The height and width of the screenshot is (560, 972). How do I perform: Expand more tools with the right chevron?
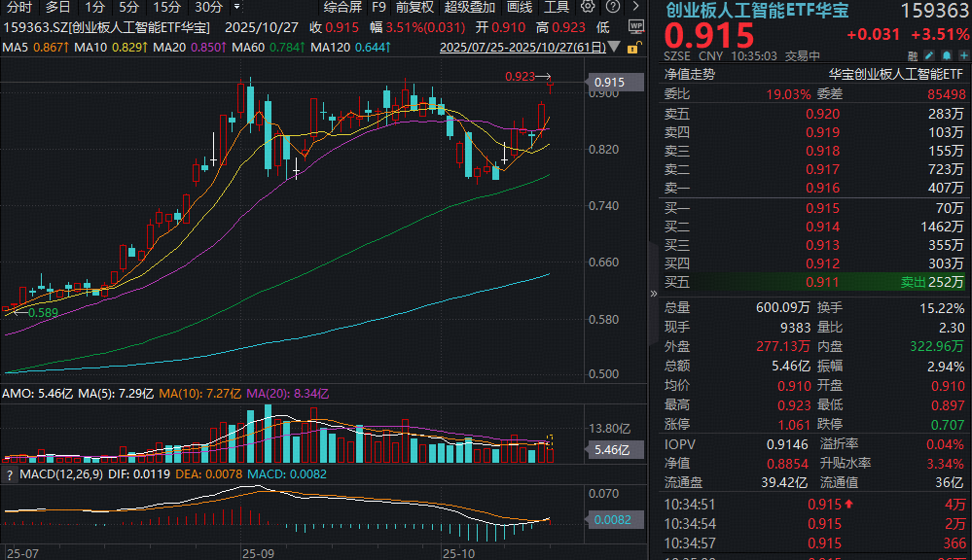638,7
